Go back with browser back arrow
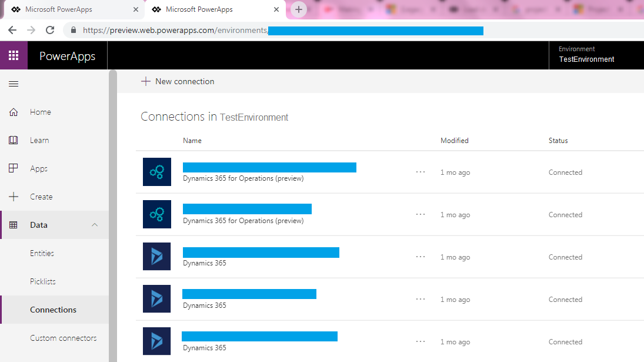644x362 pixels. coord(12,30)
